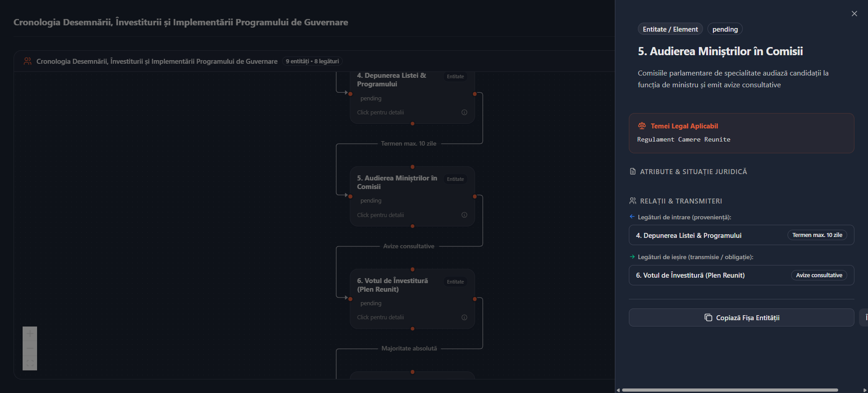The image size is (868, 393).
Task: Click the right scroll arrow of the panel scrollbar
Action: [864, 390]
